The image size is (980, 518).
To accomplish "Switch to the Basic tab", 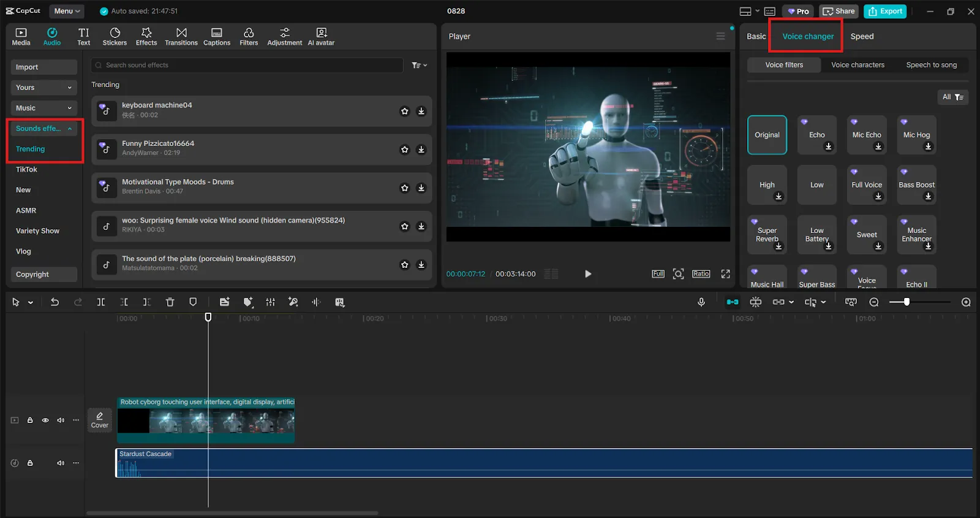I will (x=756, y=36).
